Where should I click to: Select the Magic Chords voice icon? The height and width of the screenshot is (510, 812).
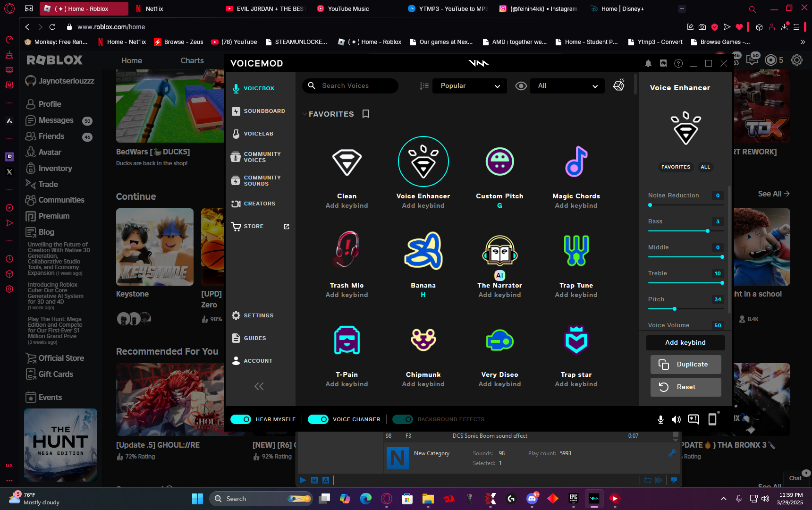point(576,162)
